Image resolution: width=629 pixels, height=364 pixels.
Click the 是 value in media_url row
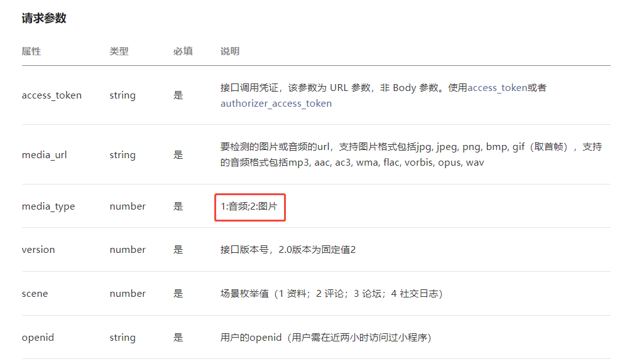[x=178, y=154]
